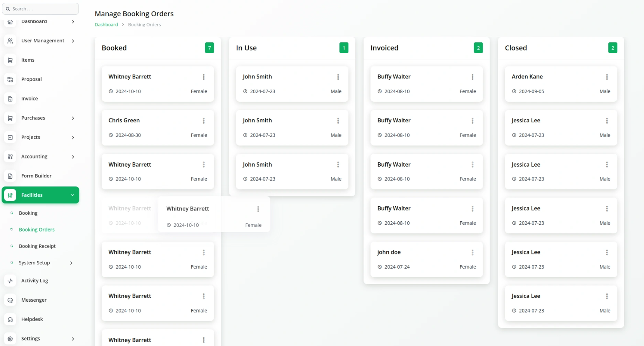
Task: Expand the Dashboard menu chevron
Action: [x=73, y=22]
